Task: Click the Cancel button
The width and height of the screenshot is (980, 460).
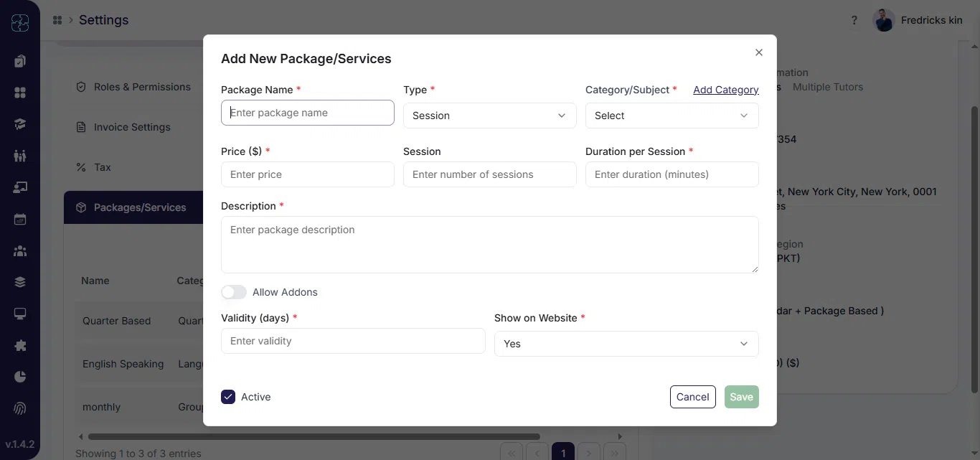Action: (x=693, y=397)
